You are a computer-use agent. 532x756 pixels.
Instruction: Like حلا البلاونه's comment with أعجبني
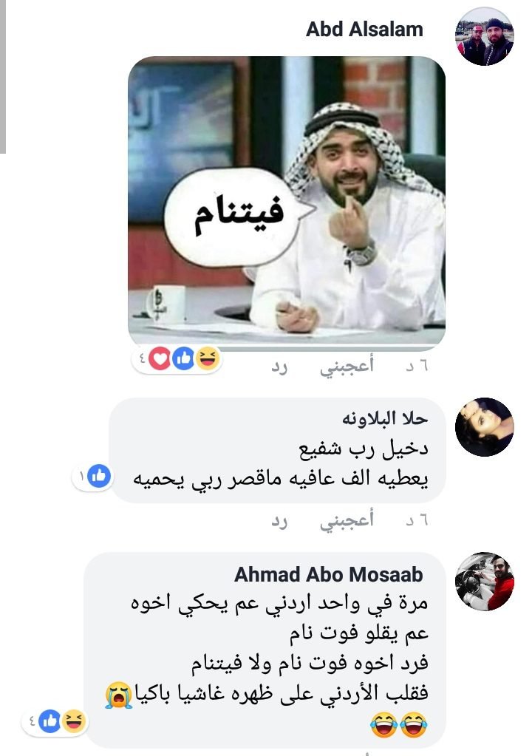coord(347,521)
